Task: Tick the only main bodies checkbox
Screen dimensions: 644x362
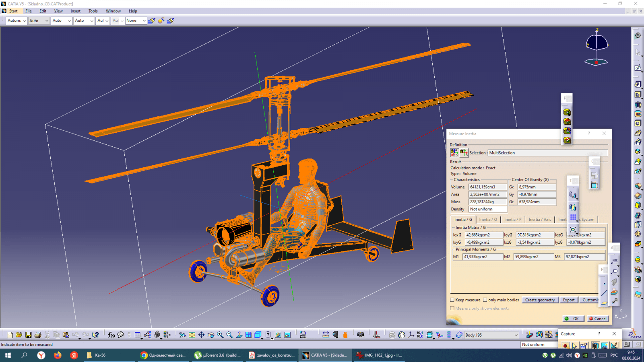Action: point(485,300)
